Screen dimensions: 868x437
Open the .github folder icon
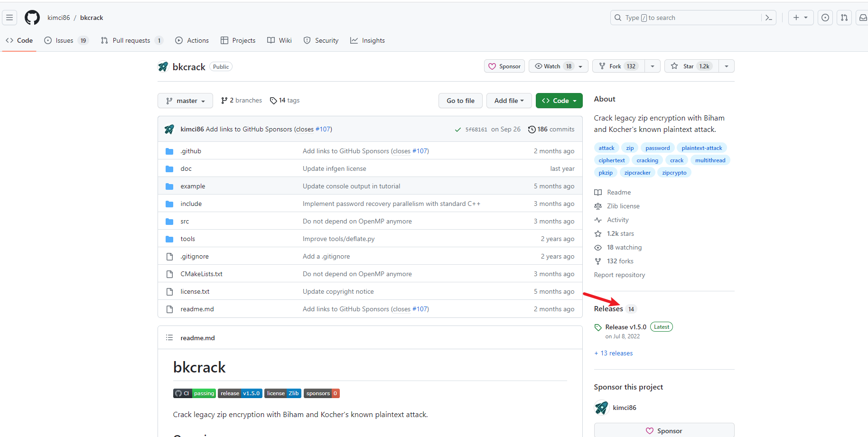click(169, 151)
